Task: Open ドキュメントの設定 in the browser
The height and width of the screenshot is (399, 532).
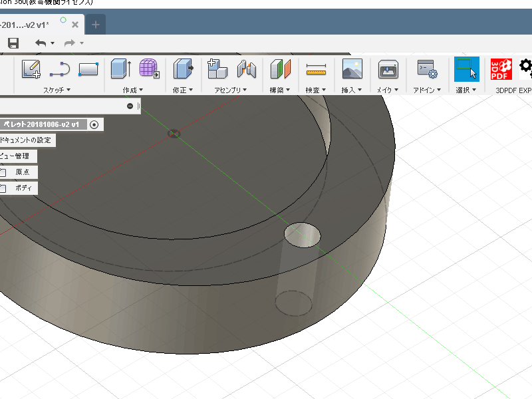Action: click(25, 140)
